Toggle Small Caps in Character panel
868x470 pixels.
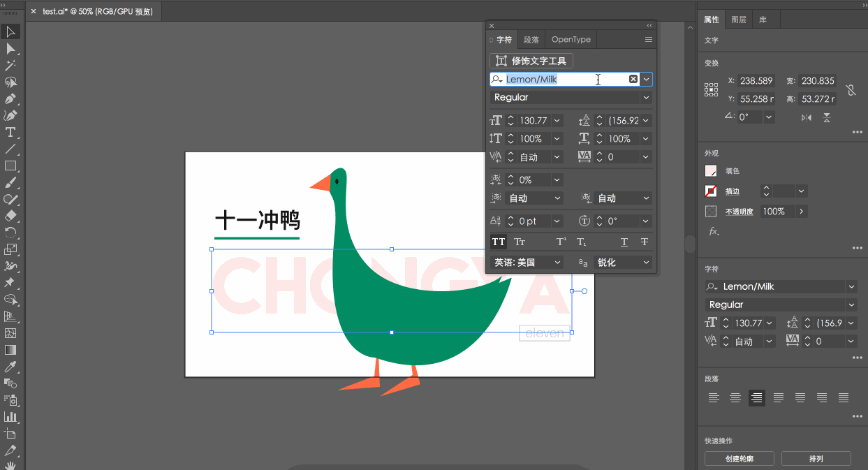[520, 242]
